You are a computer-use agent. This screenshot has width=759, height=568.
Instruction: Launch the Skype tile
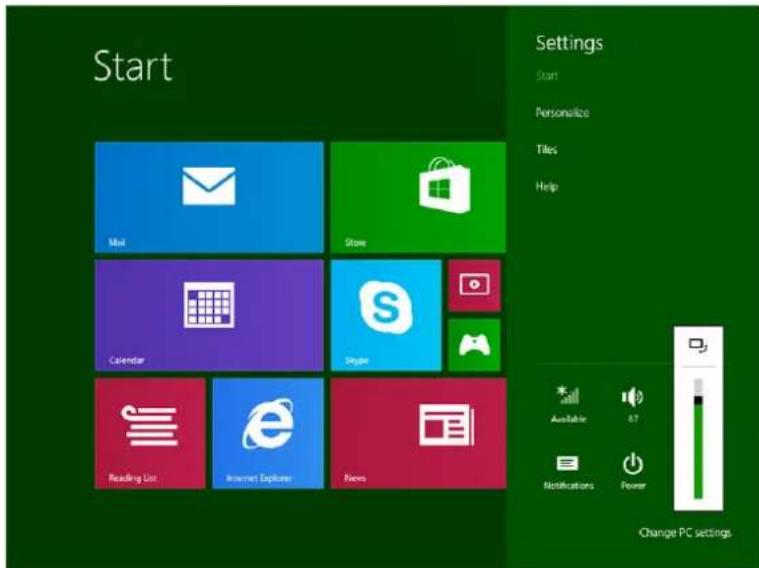(386, 315)
